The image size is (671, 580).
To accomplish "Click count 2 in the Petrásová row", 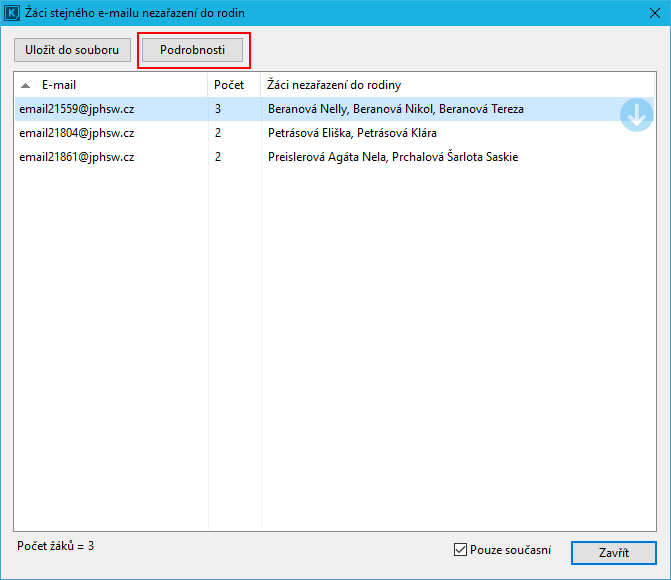I will pos(218,133).
